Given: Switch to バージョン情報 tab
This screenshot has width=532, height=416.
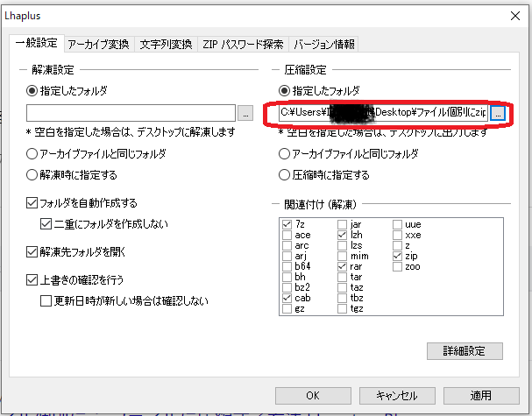Looking at the screenshot, I should tap(323, 44).
